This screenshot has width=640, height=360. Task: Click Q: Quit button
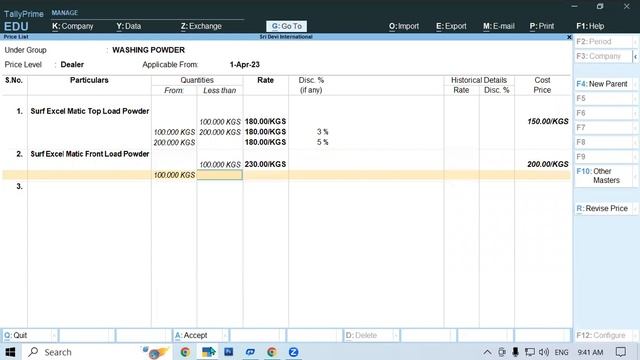click(x=29, y=336)
